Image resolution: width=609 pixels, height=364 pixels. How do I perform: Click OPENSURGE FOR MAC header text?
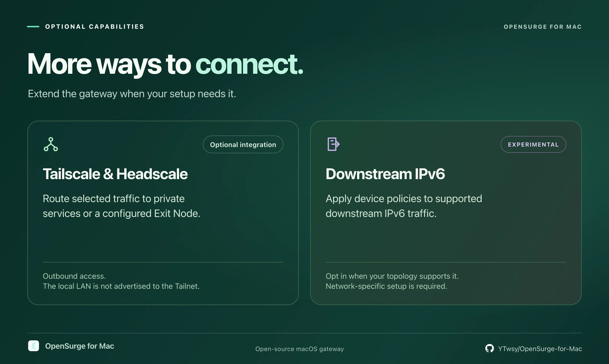point(543,27)
